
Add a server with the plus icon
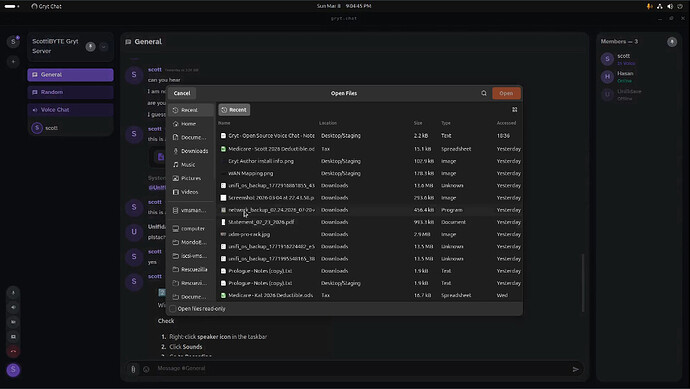coord(13,62)
